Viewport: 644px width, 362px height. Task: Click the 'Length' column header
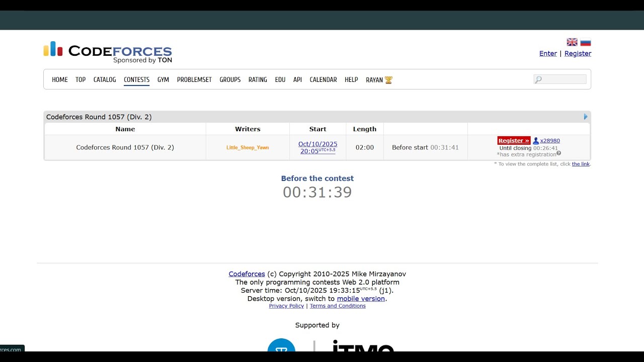coord(365,129)
